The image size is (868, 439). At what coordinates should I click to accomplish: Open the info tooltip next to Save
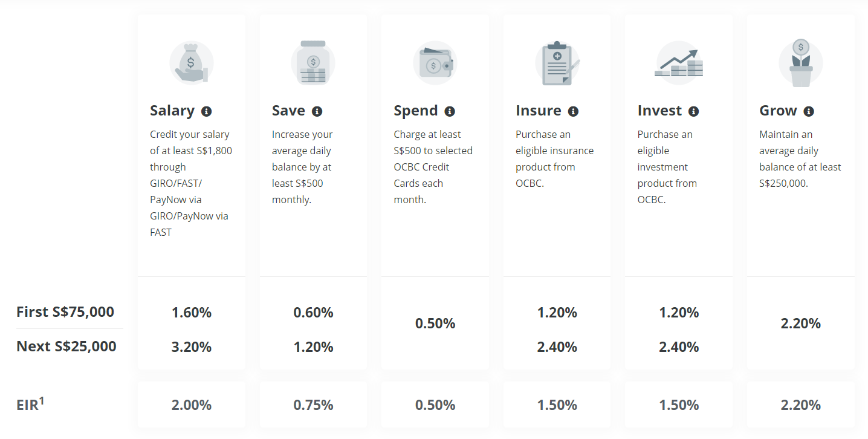[x=317, y=111]
